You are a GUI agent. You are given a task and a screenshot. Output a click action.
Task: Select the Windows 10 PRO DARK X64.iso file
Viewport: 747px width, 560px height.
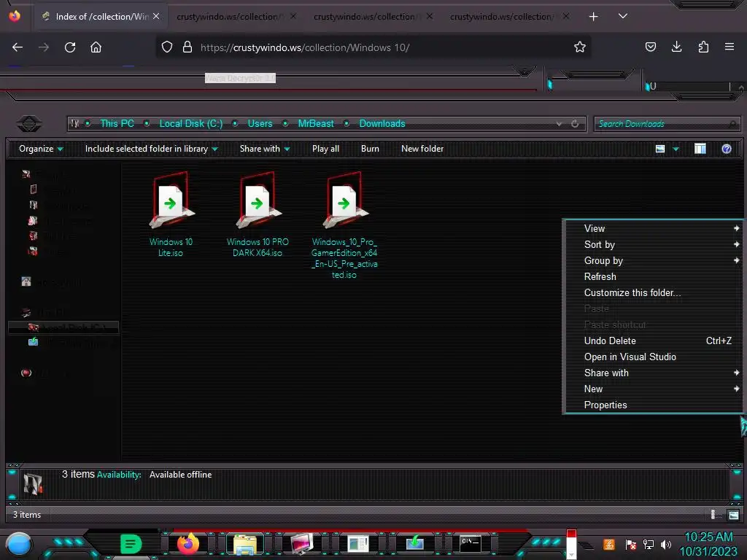[x=258, y=214]
